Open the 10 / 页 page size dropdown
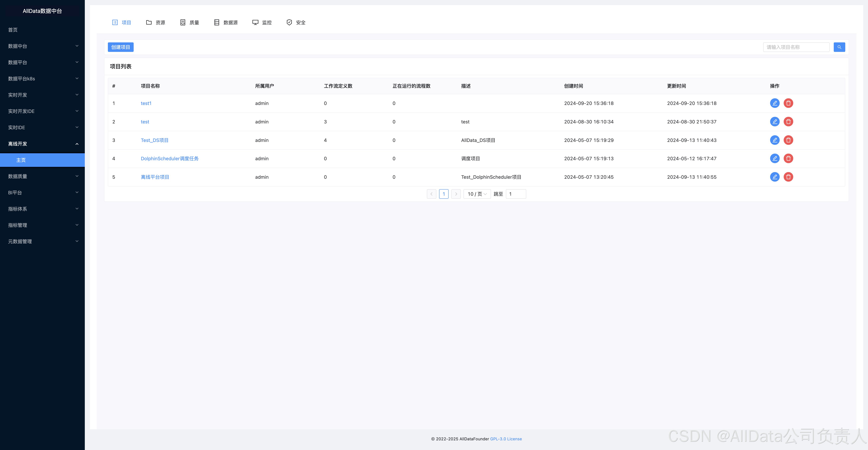The width and height of the screenshot is (868, 450). [x=477, y=194]
